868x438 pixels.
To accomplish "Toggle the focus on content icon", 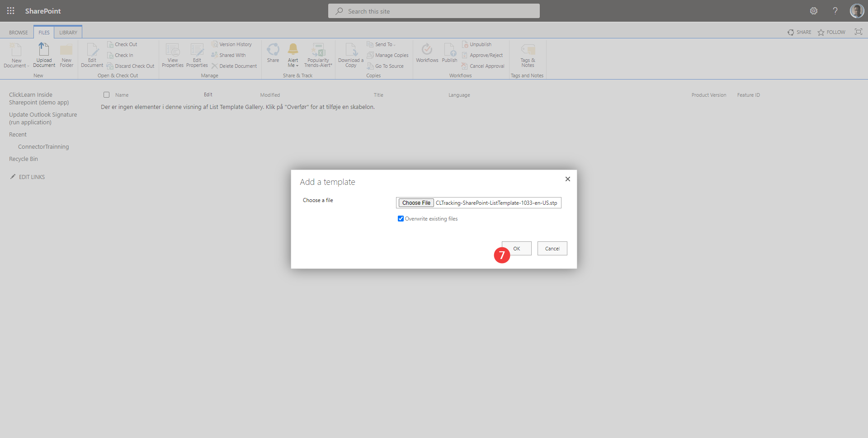I will pos(858,32).
